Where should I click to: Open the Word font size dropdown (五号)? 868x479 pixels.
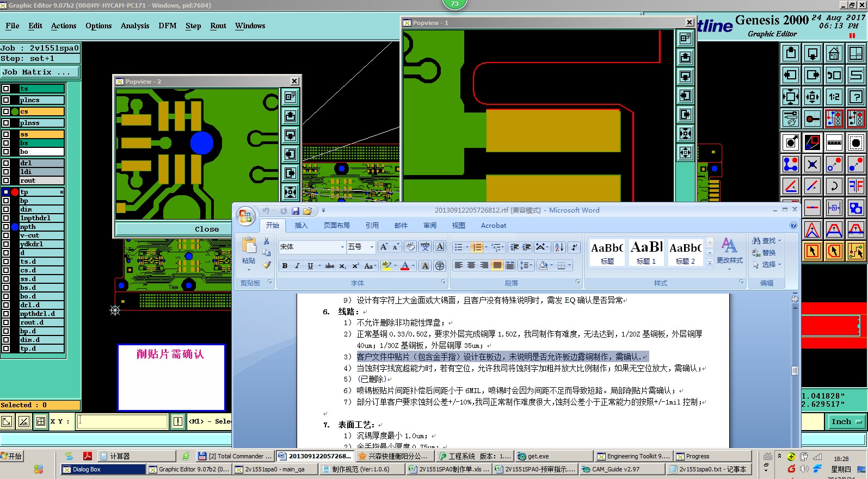(x=372, y=247)
